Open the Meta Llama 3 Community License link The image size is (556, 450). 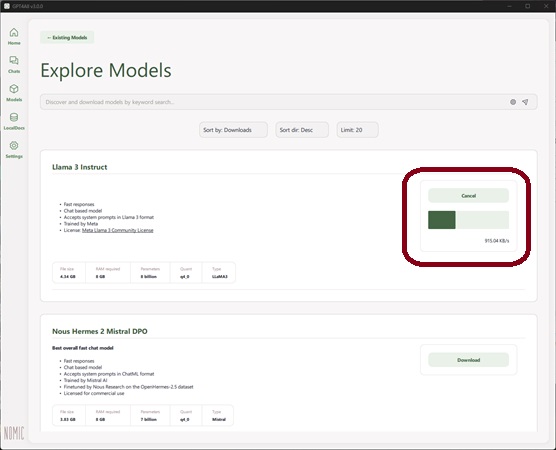118,230
